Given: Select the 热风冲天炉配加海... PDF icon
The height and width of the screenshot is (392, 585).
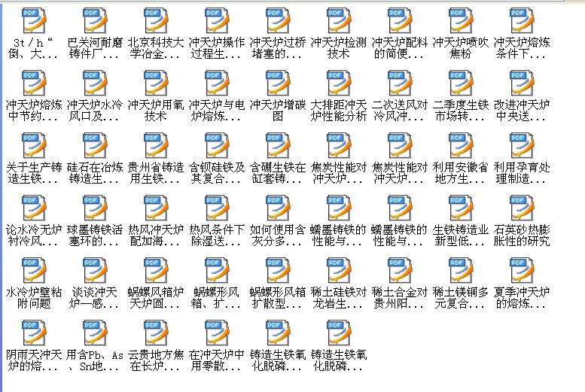Looking at the screenshot, I should pos(156,208).
